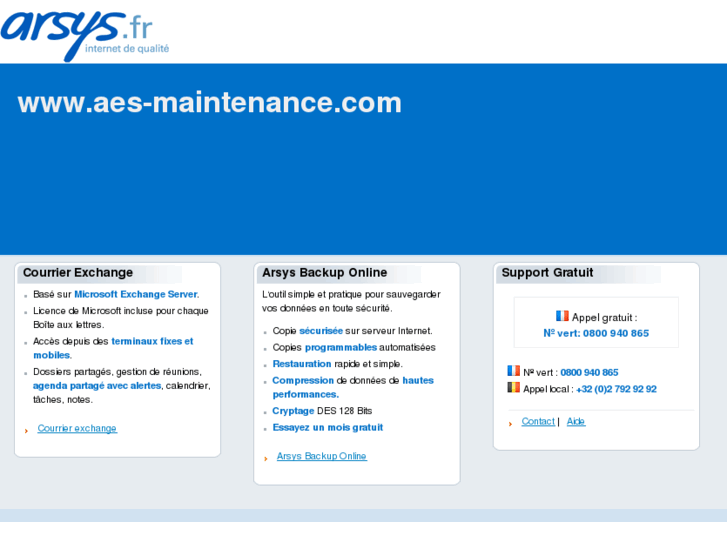The height and width of the screenshot is (545, 727).
Task: Click the Microsoft Exchange Server link
Action: (x=136, y=294)
